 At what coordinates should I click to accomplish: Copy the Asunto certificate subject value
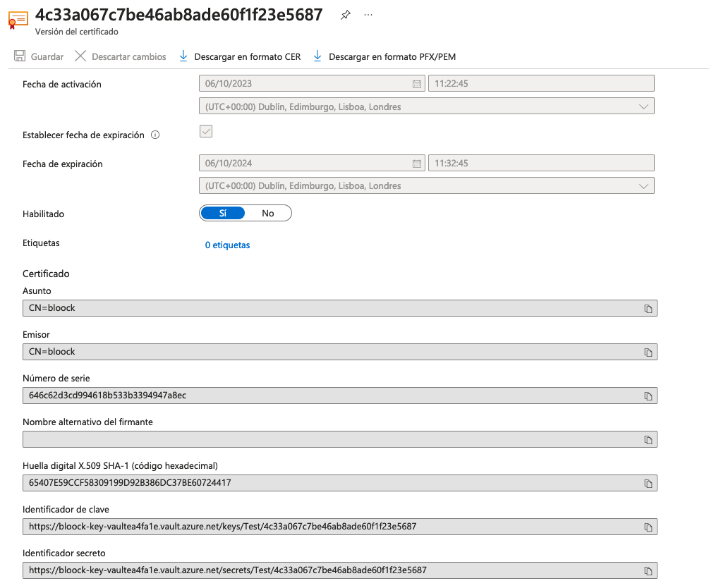(648, 308)
